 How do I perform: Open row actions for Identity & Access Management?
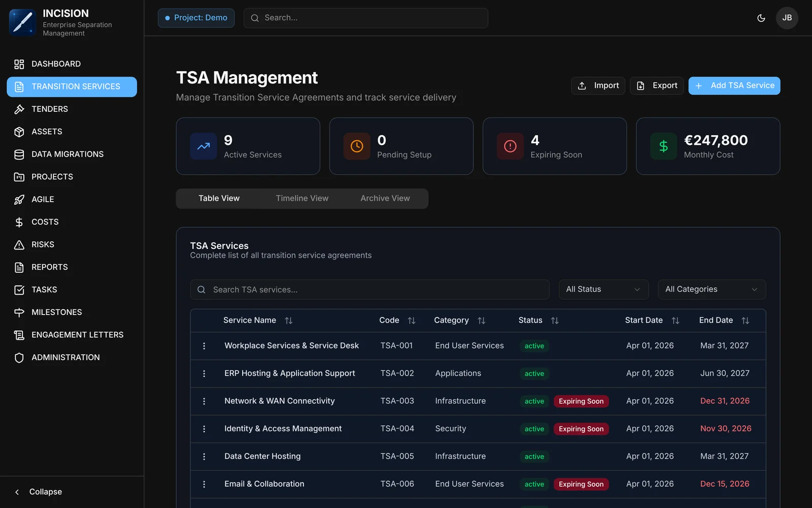tap(204, 429)
